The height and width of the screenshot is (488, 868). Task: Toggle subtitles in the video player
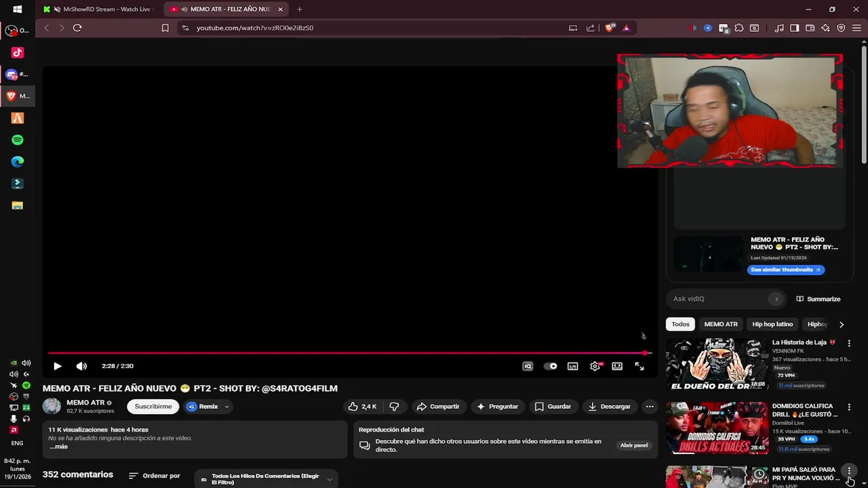coord(573,366)
